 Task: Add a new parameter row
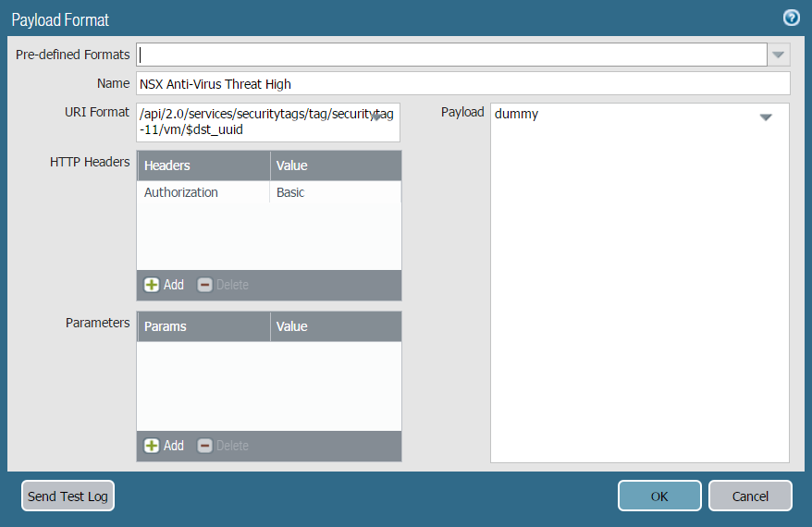pos(165,446)
